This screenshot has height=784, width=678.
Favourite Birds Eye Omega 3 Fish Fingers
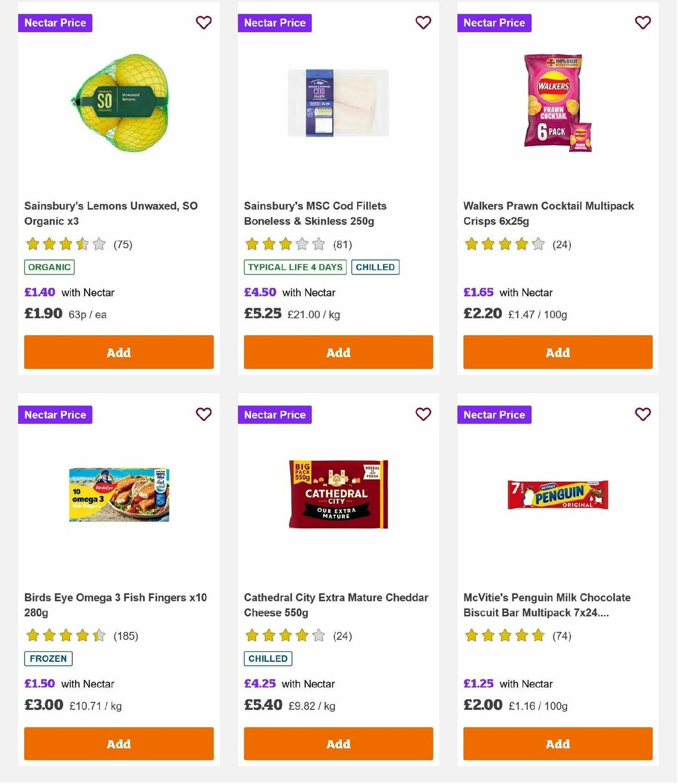tap(203, 414)
